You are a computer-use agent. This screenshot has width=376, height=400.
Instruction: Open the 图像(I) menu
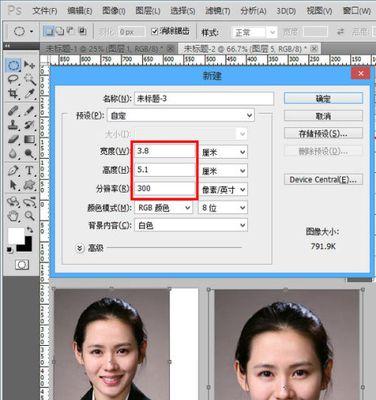point(114,11)
